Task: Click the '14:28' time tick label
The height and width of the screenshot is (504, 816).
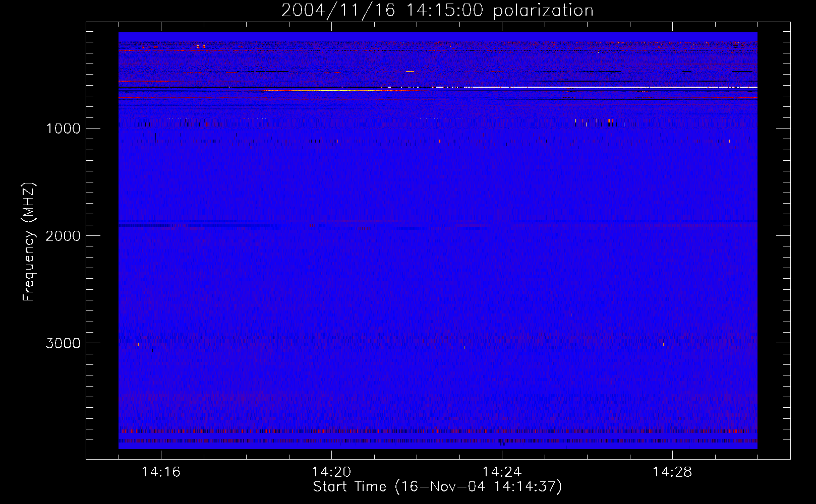Action: click(x=672, y=472)
